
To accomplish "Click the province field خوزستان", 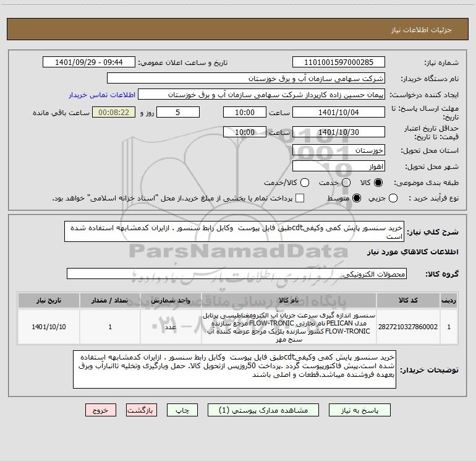I will pos(339,150).
